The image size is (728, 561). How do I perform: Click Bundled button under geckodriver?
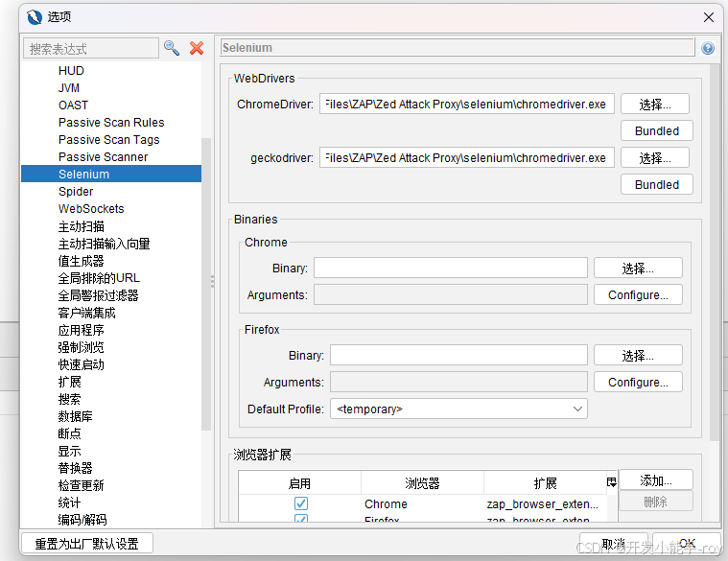pos(656,184)
